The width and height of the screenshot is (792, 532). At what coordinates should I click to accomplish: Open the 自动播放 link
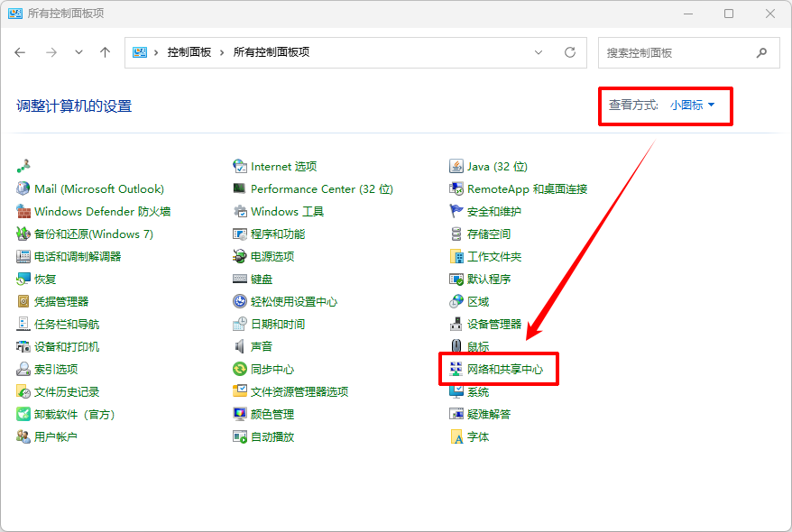pyautogui.click(x=272, y=436)
